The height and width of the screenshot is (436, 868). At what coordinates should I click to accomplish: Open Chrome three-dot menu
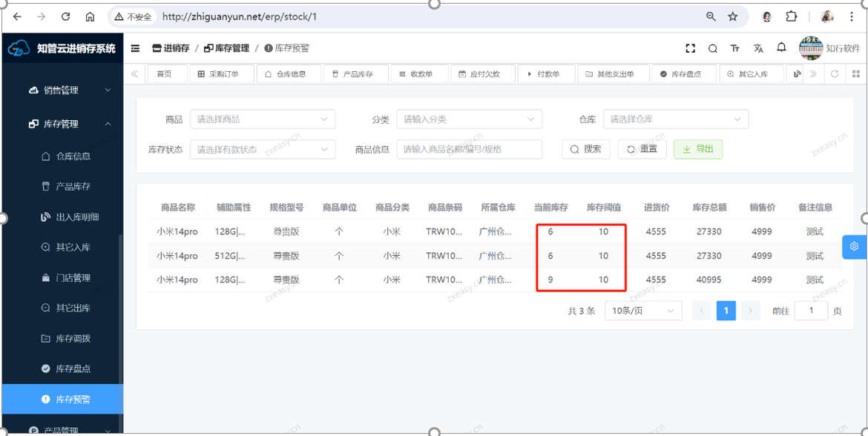coord(852,16)
